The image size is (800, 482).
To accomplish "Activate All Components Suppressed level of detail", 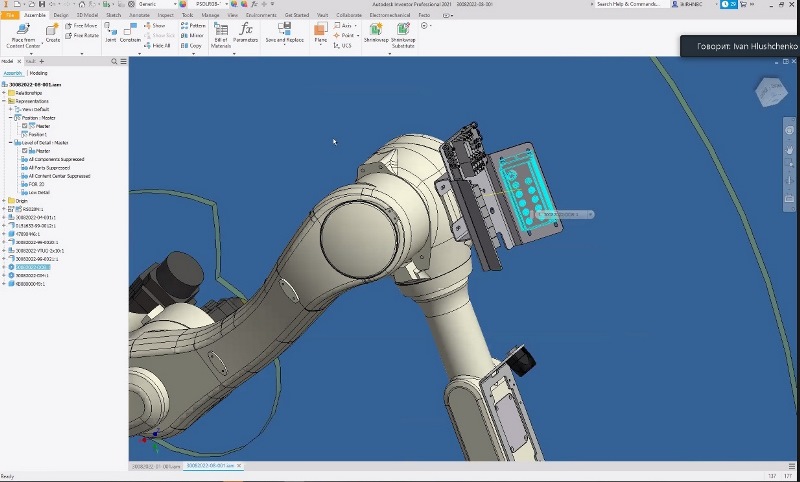I will 56,159.
